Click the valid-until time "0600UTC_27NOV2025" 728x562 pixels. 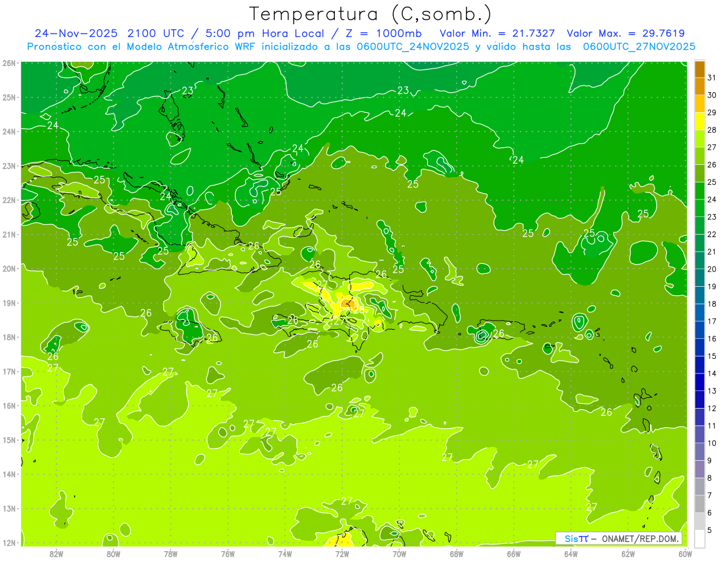(x=639, y=47)
